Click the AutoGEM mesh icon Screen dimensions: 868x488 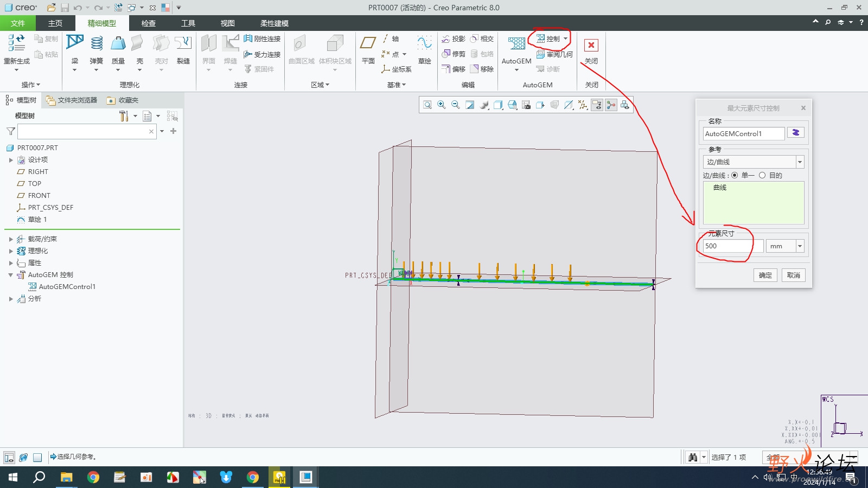(x=516, y=43)
